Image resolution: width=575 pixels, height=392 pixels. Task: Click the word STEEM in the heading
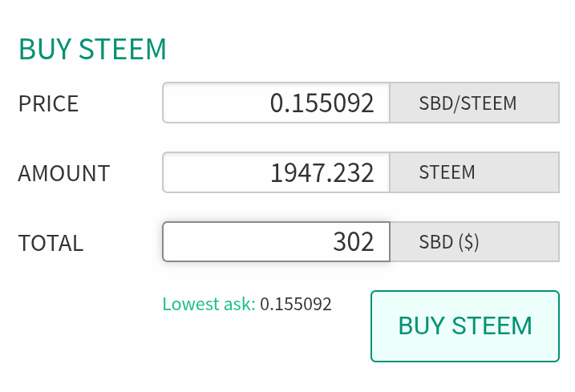click(x=123, y=49)
